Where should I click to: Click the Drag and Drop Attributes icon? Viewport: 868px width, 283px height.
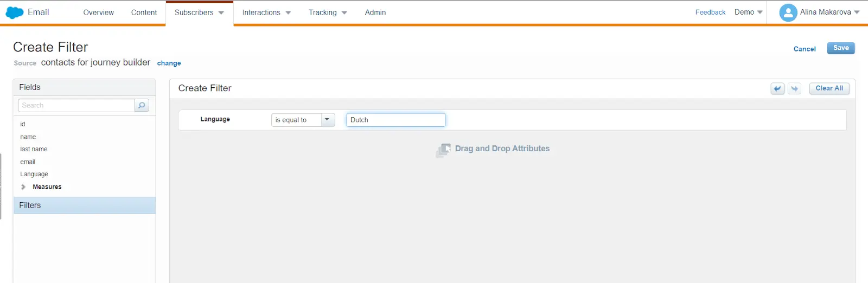443,150
